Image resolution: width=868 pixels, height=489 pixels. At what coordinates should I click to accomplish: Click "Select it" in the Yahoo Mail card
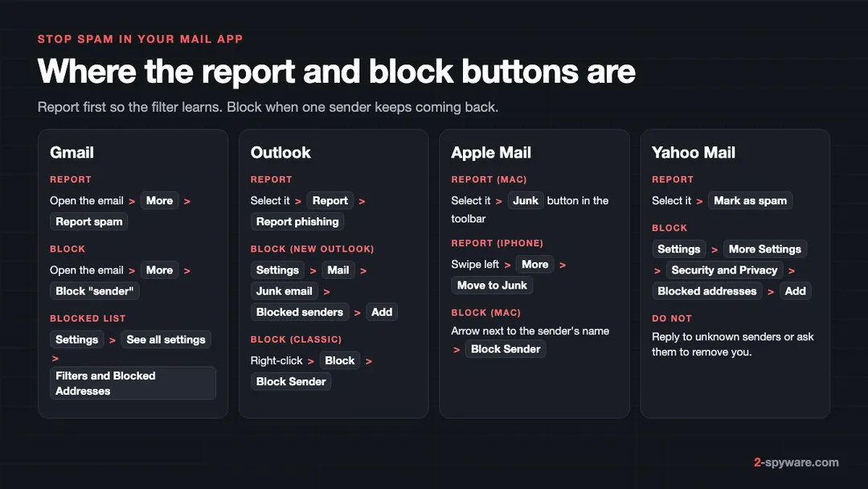point(671,200)
